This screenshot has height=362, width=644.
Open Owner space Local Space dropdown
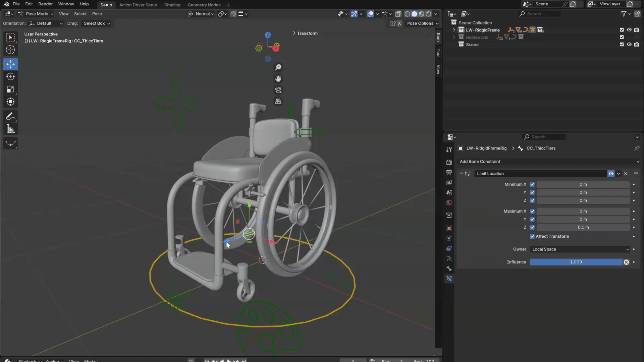pos(580,249)
